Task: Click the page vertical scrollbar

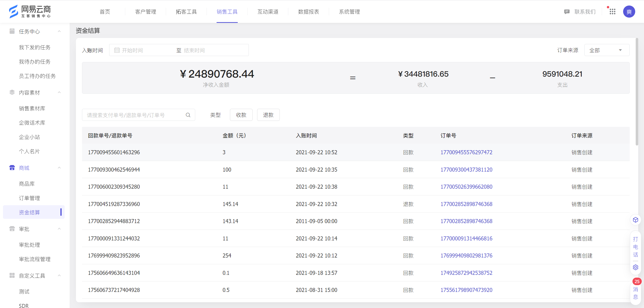Action: pos(637,92)
